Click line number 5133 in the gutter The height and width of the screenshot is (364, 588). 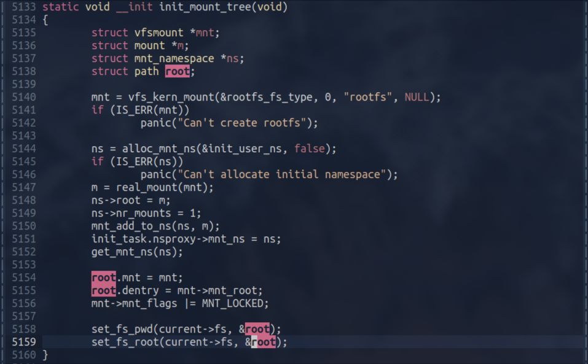[x=23, y=7]
